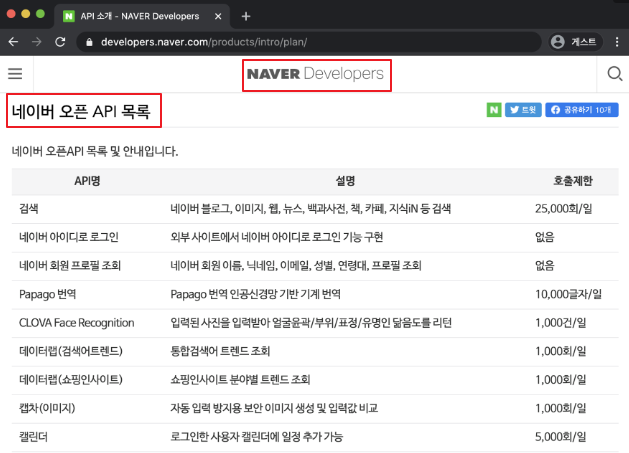The image size is (629, 453).
Task: Click the 자동 입력 방지용 보안 이미지 description
Action: coord(274,408)
